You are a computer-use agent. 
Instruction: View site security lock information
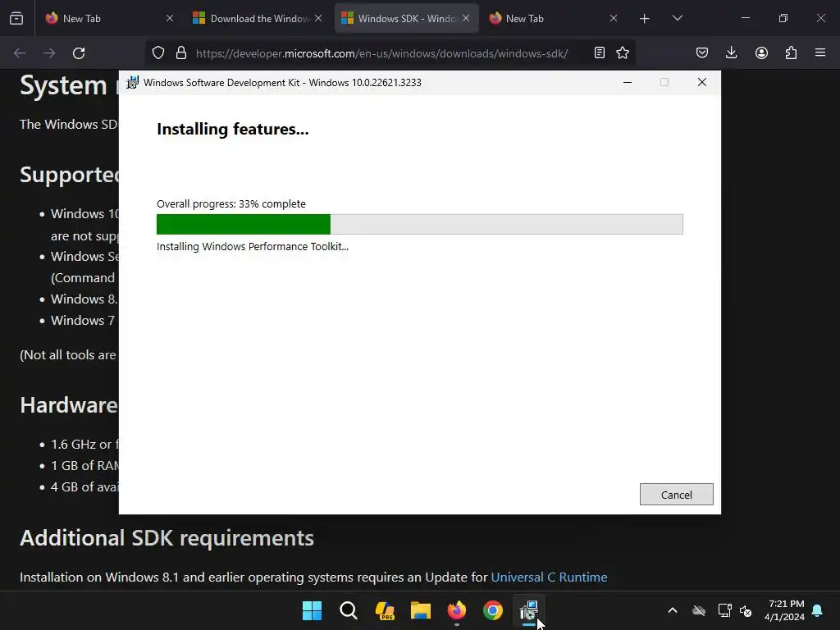[181, 53]
